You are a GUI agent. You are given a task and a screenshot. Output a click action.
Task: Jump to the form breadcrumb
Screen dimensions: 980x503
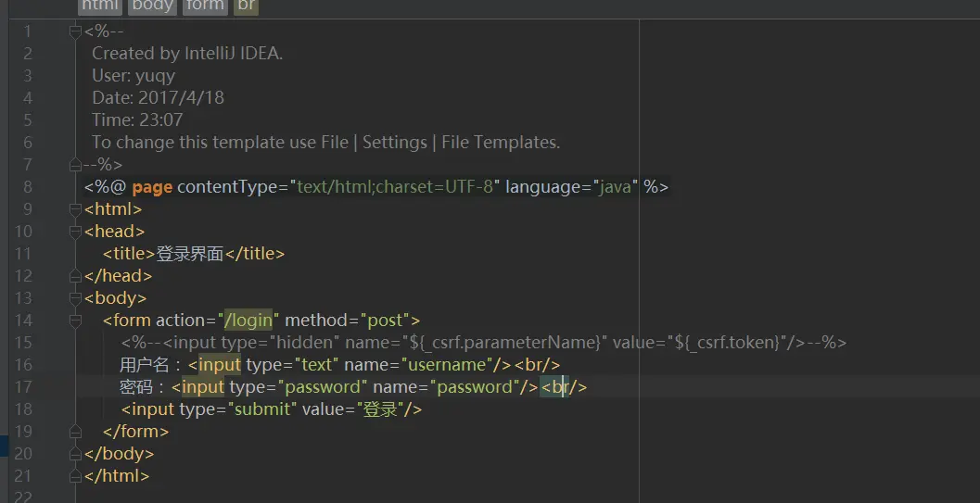(205, 6)
